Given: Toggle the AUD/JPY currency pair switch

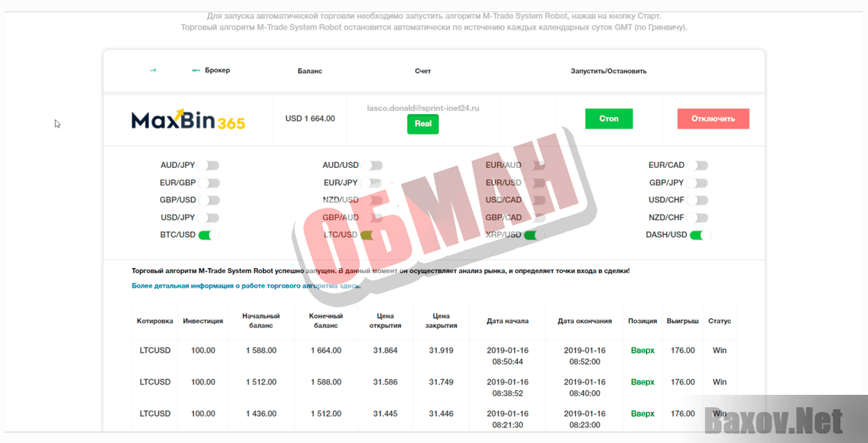Looking at the screenshot, I should (x=208, y=166).
